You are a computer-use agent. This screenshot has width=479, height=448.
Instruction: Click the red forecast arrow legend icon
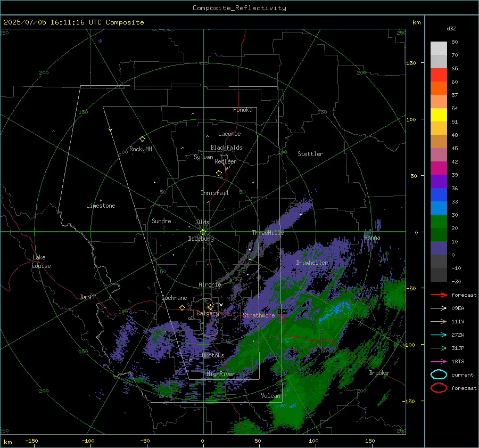439,295
